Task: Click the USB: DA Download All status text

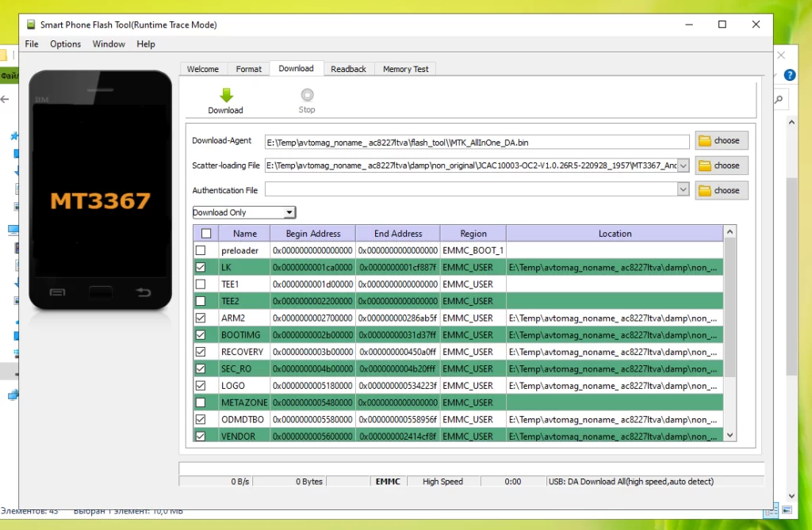Action: coord(630,482)
